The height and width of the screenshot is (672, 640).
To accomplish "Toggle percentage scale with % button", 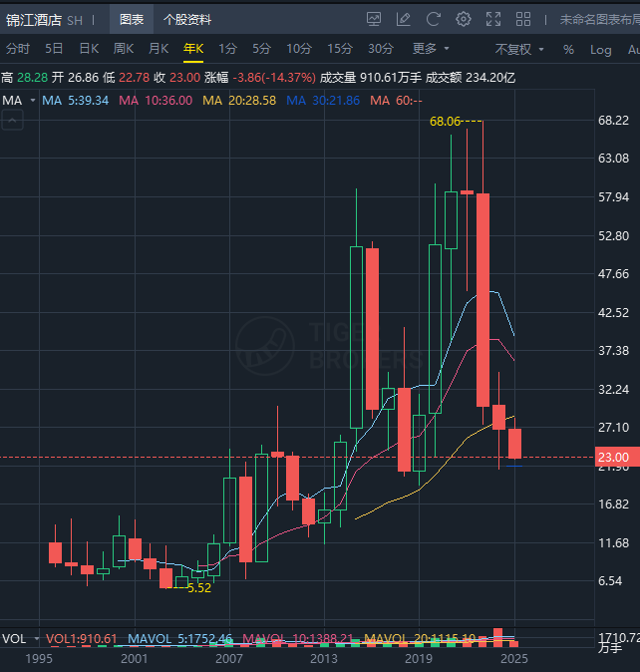I will pyautogui.click(x=568, y=50).
